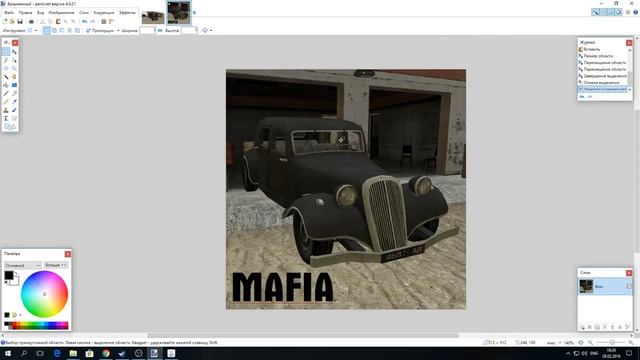
Task: Click Вставить entry in history panel
Action: 592,49
